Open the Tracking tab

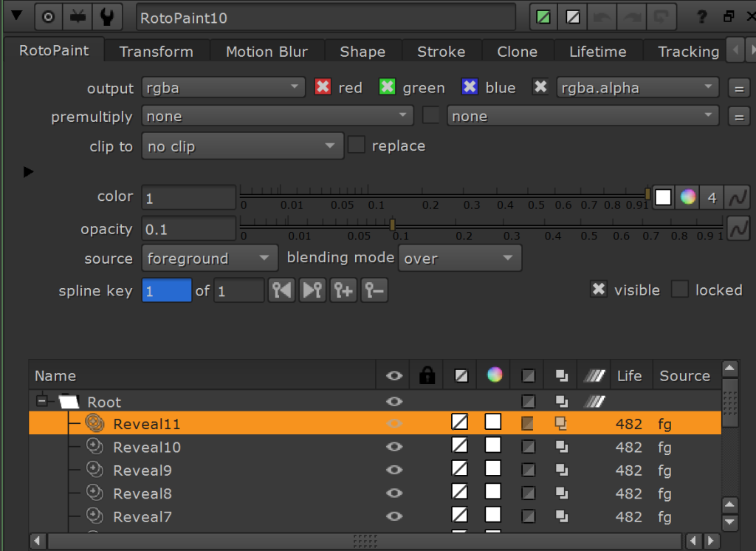click(x=689, y=52)
